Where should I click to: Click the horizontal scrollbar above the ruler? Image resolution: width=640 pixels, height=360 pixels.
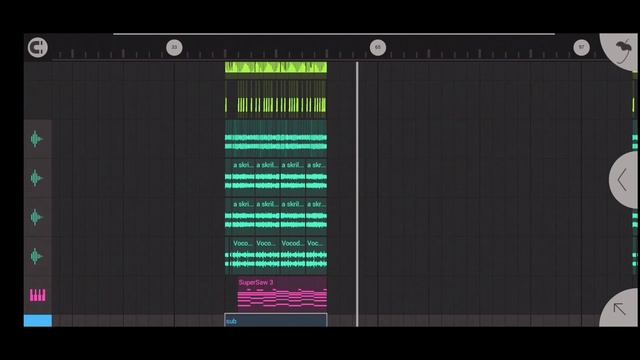coord(334,34)
